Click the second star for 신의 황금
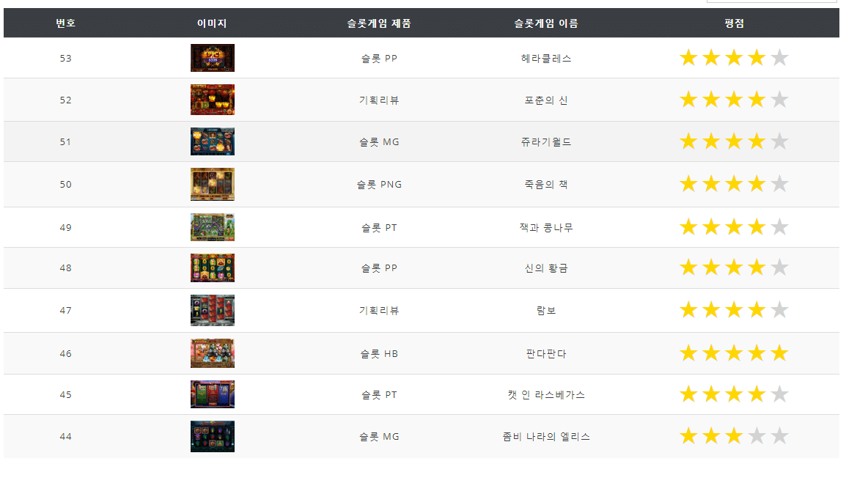Screen dimensions: 868x483 [x=711, y=268]
